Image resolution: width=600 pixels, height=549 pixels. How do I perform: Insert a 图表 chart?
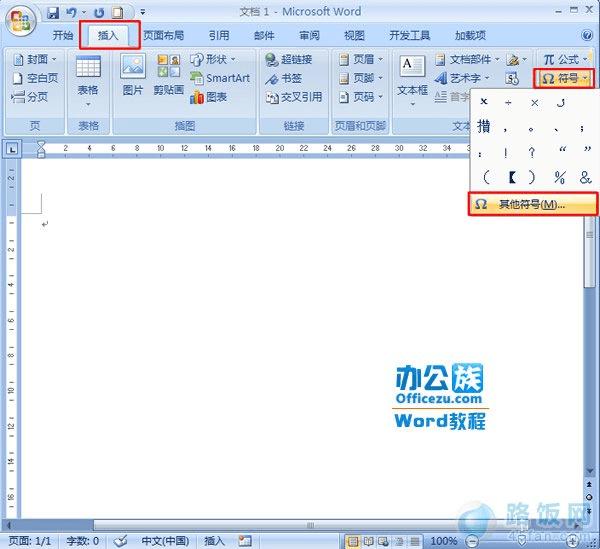209,97
